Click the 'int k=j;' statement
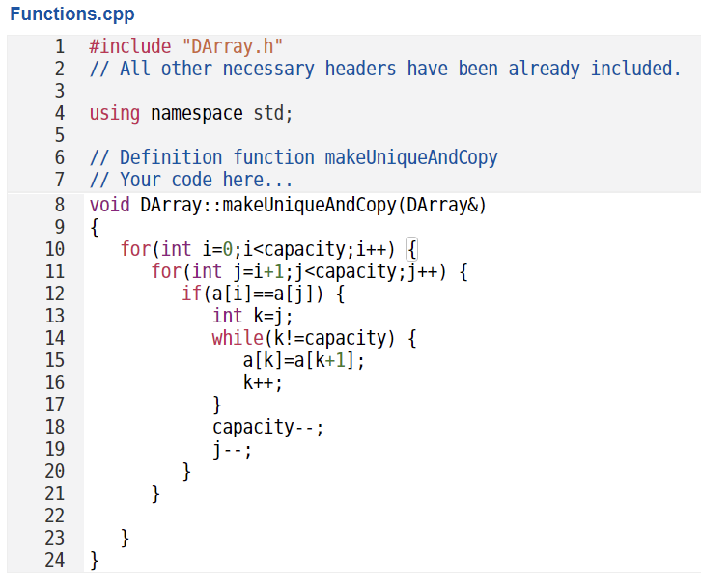 pyautogui.click(x=253, y=316)
